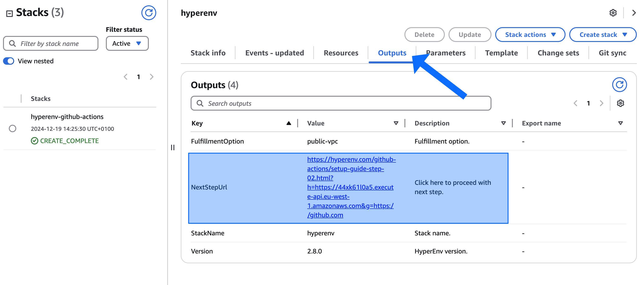Open the Create stack dropdown

(x=602, y=35)
